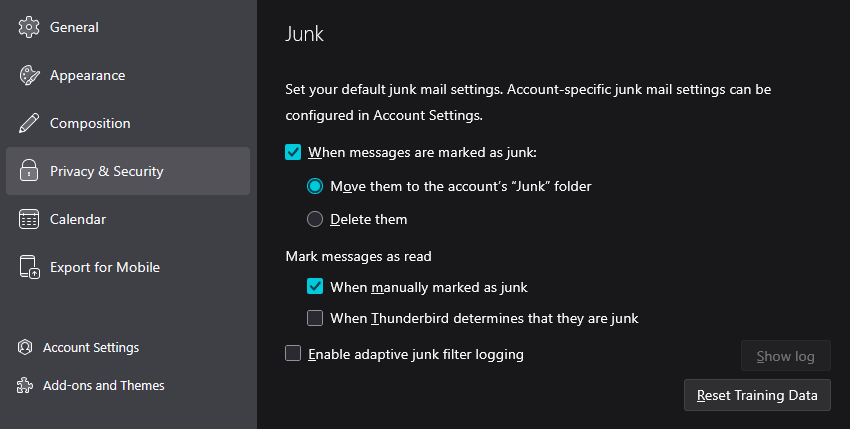Click the General gear icon
Screen dimensions: 850x429
tap(29, 27)
